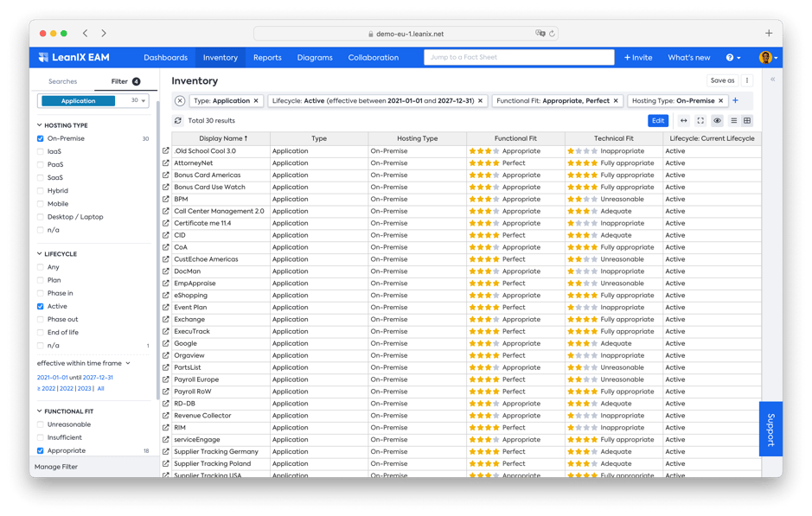Collapse right panel with double chevron
The height and width of the screenshot is (516, 812).
[x=772, y=80]
